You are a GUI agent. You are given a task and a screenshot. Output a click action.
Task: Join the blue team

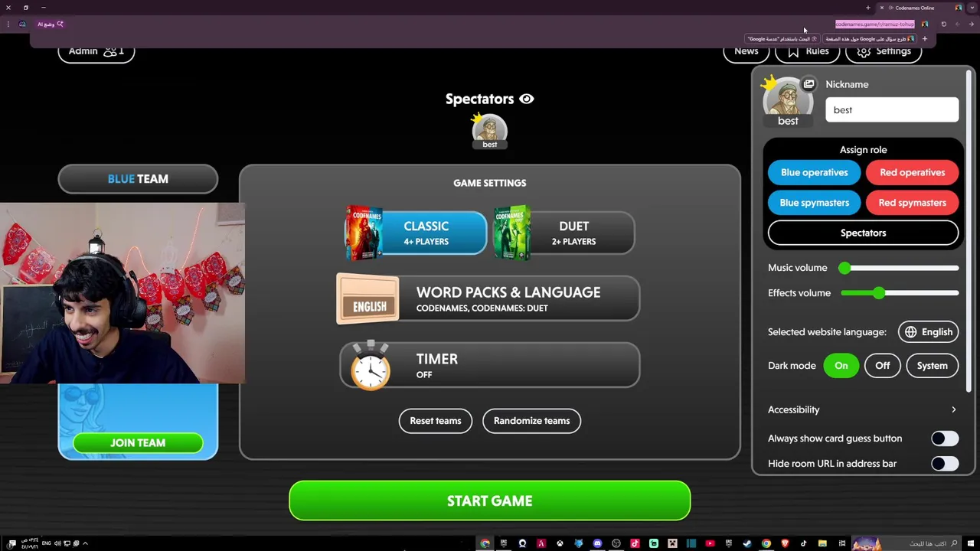138,443
